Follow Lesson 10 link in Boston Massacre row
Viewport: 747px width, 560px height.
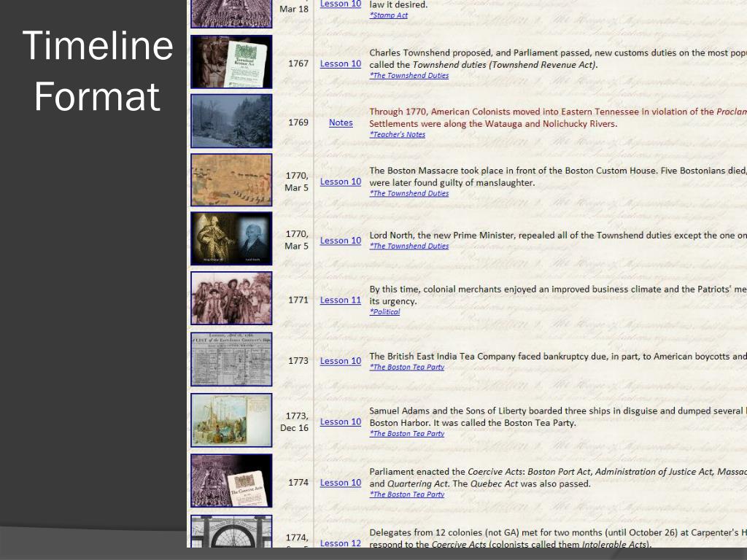(341, 182)
